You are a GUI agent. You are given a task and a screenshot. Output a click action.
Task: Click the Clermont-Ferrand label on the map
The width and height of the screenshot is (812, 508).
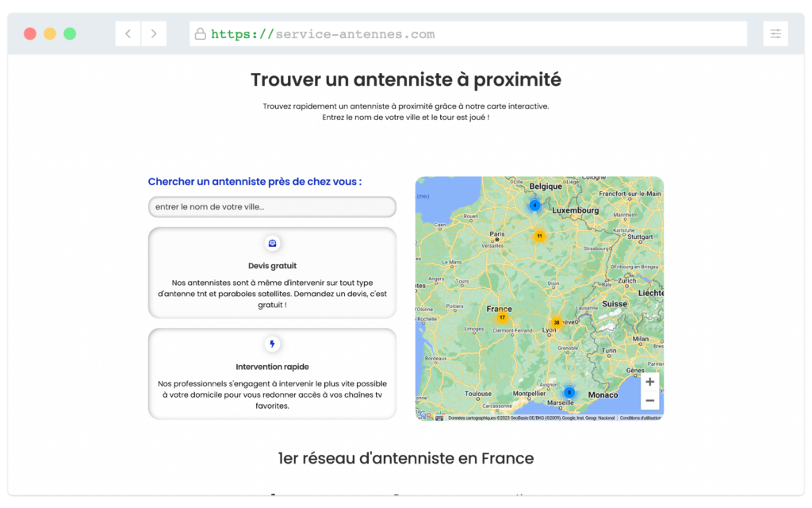[x=512, y=331]
